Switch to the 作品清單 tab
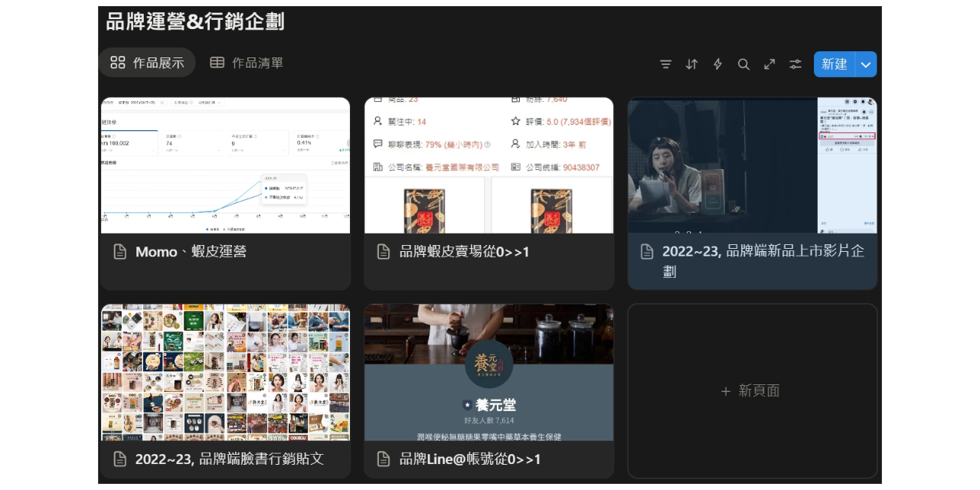 245,63
